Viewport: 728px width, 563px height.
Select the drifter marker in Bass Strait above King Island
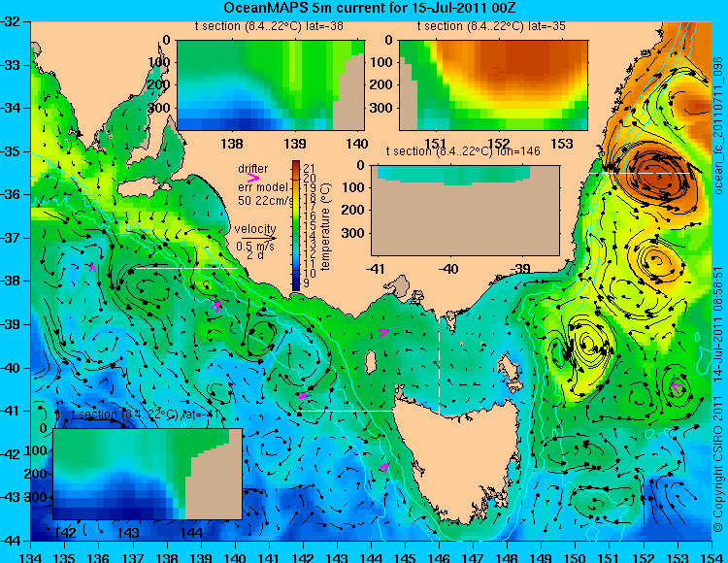[x=383, y=332]
